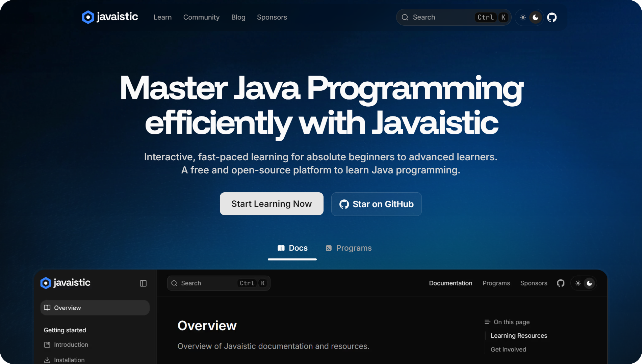Viewport: 642px width, 364px height.
Task: Select Overview in the docs sidebar
Action: [67, 308]
